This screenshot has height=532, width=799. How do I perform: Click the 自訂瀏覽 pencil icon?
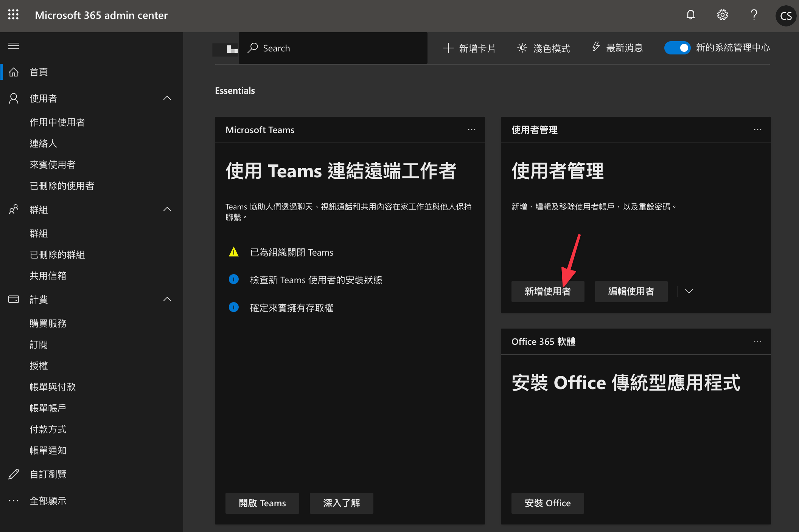14,474
